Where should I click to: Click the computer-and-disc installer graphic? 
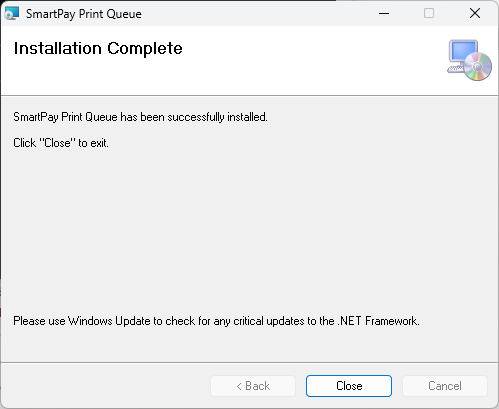coord(469,60)
